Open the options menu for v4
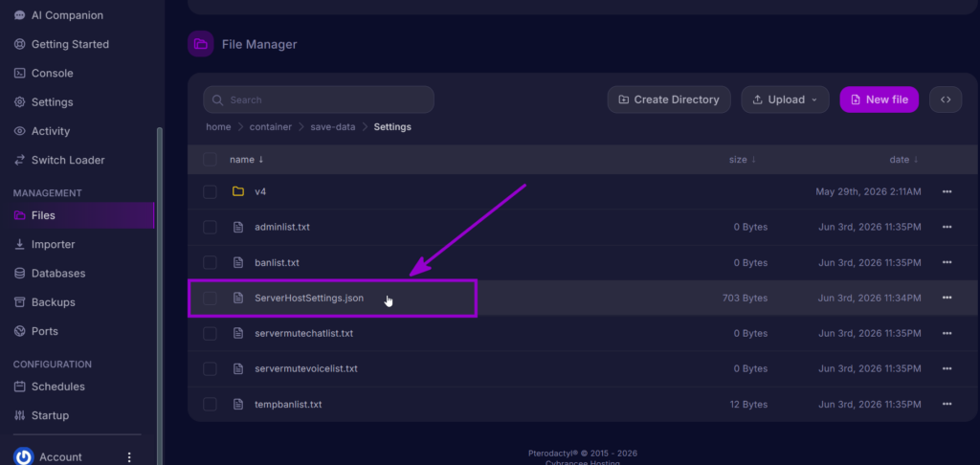980x465 pixels. 947,192
